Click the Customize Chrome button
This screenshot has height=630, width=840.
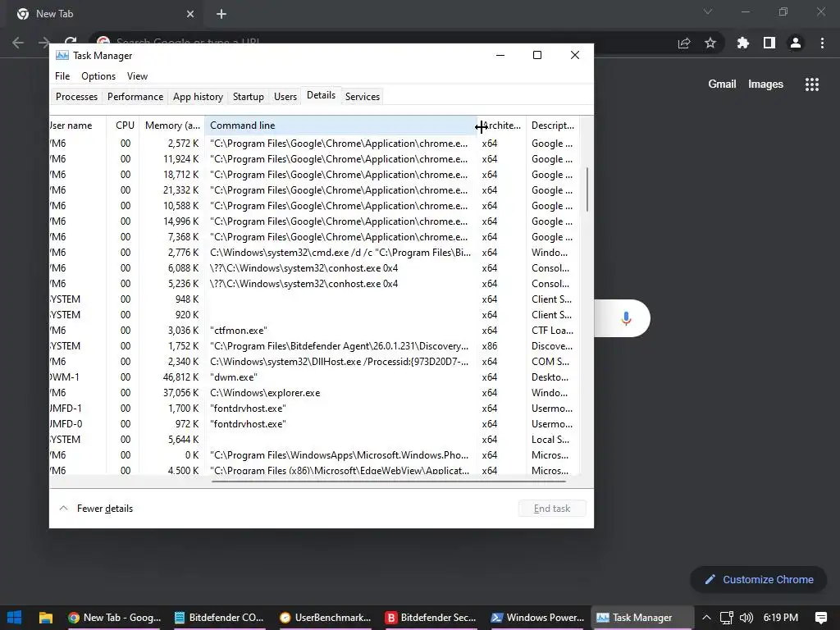pyautogui.click(x=759, y=580)
